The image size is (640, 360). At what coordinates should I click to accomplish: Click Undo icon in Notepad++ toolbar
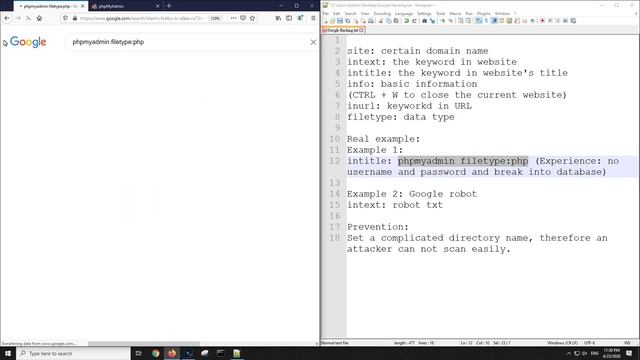[407, 20]
